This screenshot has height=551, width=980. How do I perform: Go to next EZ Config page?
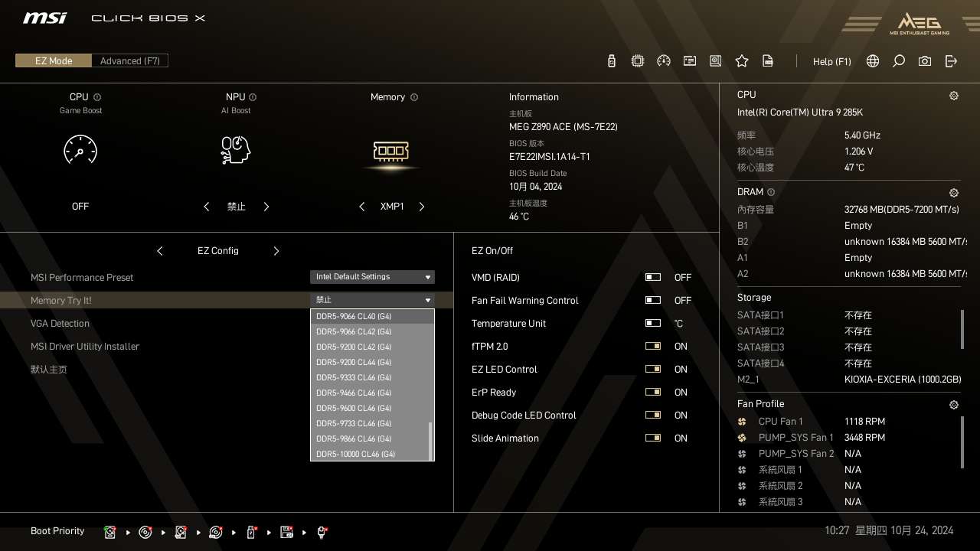(276, 251)
